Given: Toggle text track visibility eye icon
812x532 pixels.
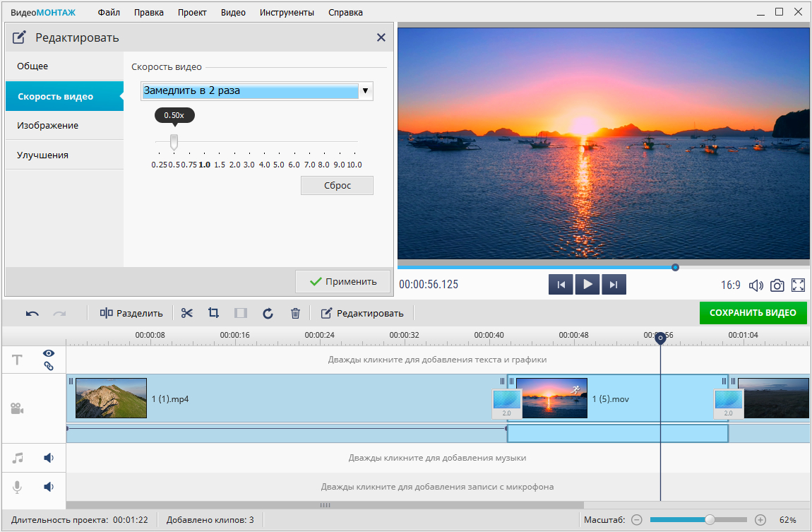Looking at the screenshot, I should tap(49, 353).
